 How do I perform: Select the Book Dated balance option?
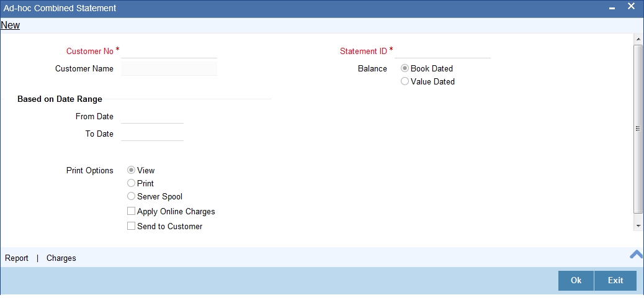[405, 68]
